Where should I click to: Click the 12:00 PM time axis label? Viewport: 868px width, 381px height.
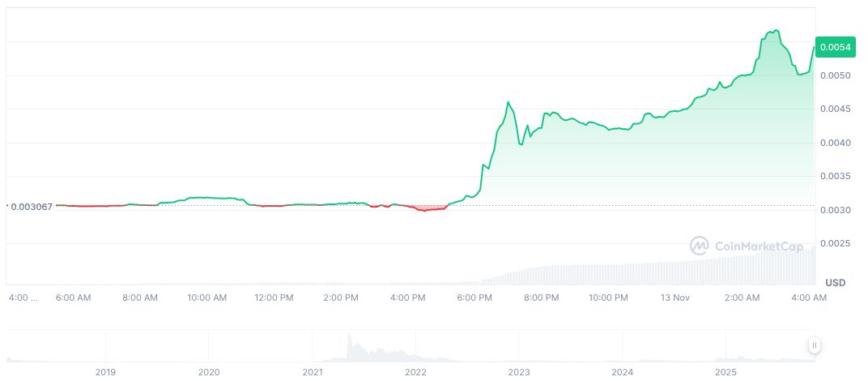point(274,298)
